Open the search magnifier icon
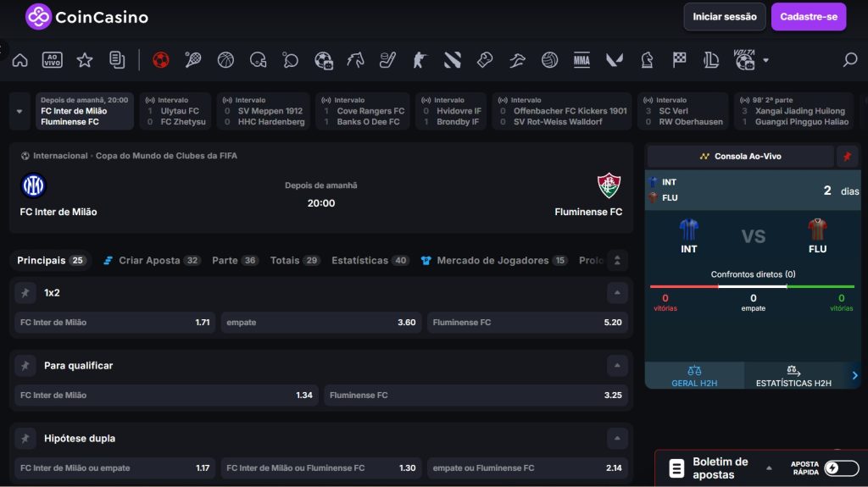The image size is (868, 487). coord(849,59)
